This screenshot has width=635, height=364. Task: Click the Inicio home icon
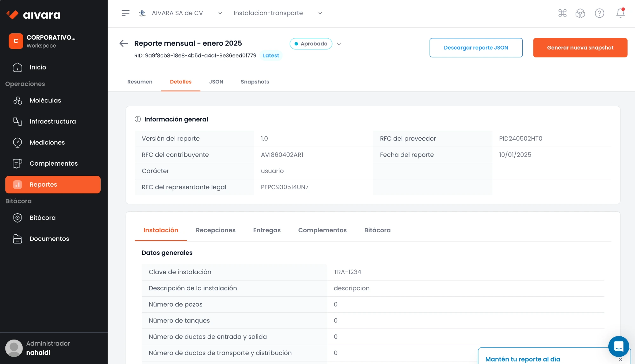(x=17, y=67)
